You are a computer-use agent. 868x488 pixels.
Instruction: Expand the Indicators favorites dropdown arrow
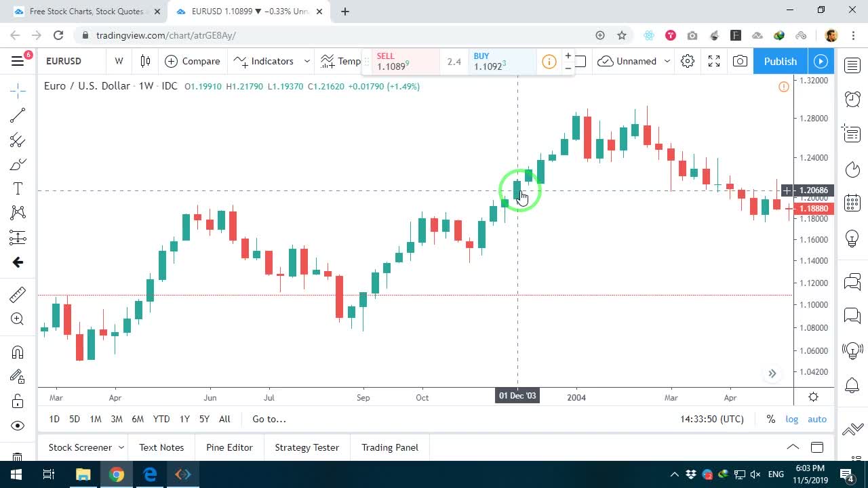coord(307,61)
